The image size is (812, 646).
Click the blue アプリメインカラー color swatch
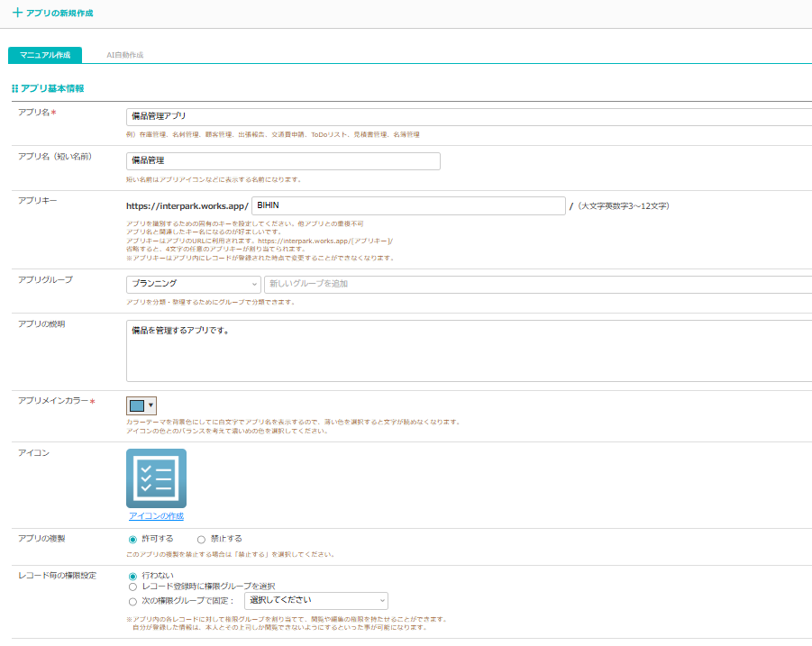(x=136, y=405)
